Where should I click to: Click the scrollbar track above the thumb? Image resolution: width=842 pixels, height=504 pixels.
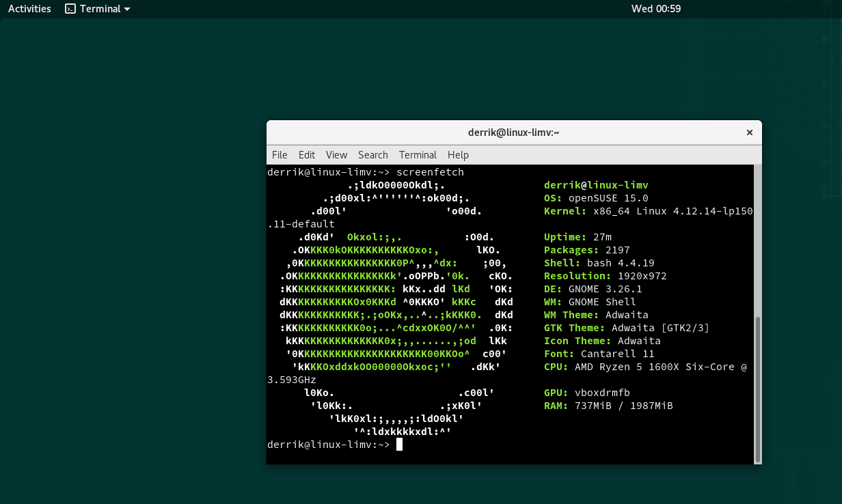tap(757, 239)
